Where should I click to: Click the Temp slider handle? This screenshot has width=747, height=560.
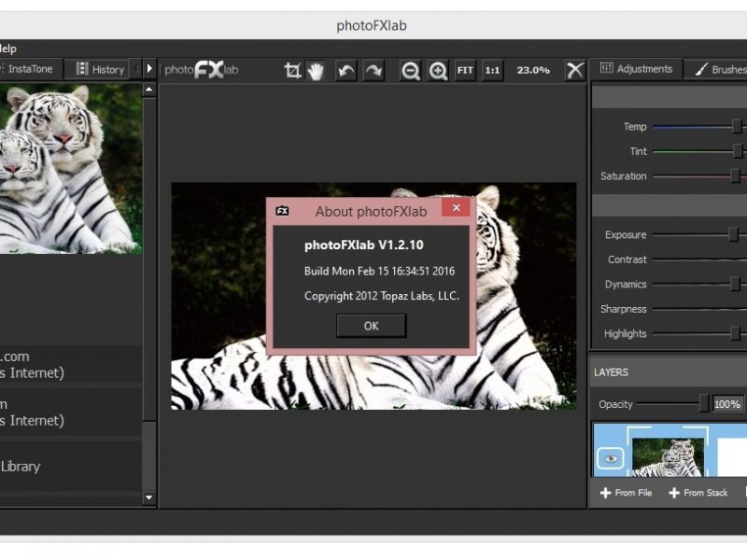[x=737, y=126]
